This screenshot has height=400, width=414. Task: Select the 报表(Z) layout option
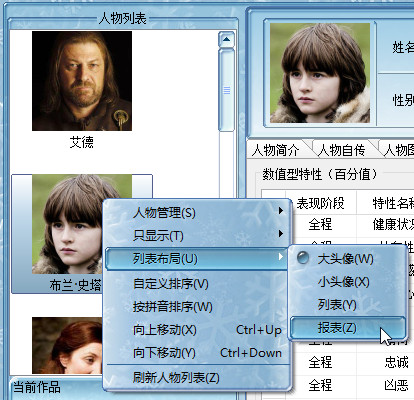[x=348, y=328]
